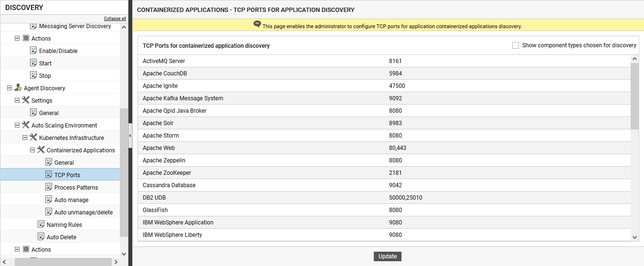644x266 pixels.
Task: Open the Naming Rules page
Action: click(64, 225)
